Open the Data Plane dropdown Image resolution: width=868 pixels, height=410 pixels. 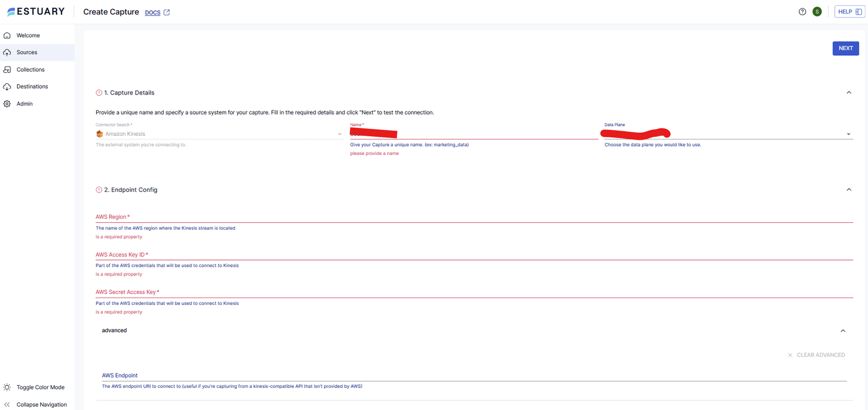click(x=848, y=134)
